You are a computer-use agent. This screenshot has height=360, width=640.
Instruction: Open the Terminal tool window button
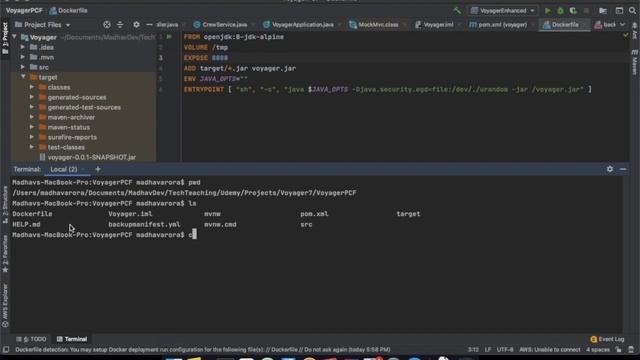tap(72, 339)
